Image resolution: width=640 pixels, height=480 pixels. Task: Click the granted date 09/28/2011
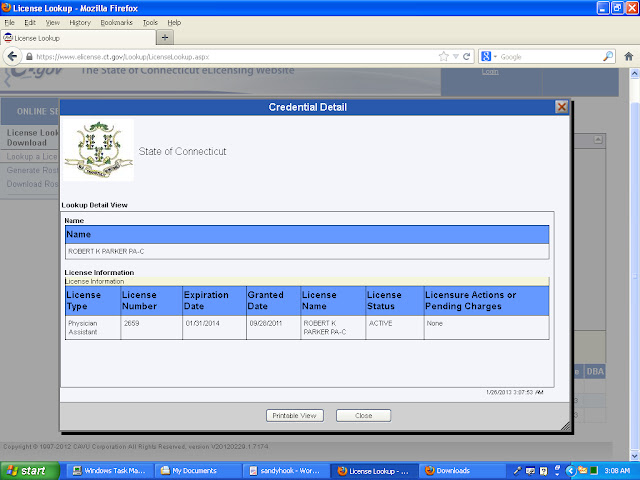pyautogui.click(x=273, y=327)
